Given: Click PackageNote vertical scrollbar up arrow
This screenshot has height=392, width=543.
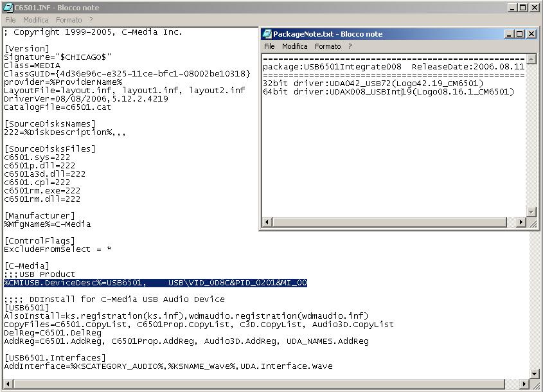Looking at the screenshot, I should coord(531,59).
